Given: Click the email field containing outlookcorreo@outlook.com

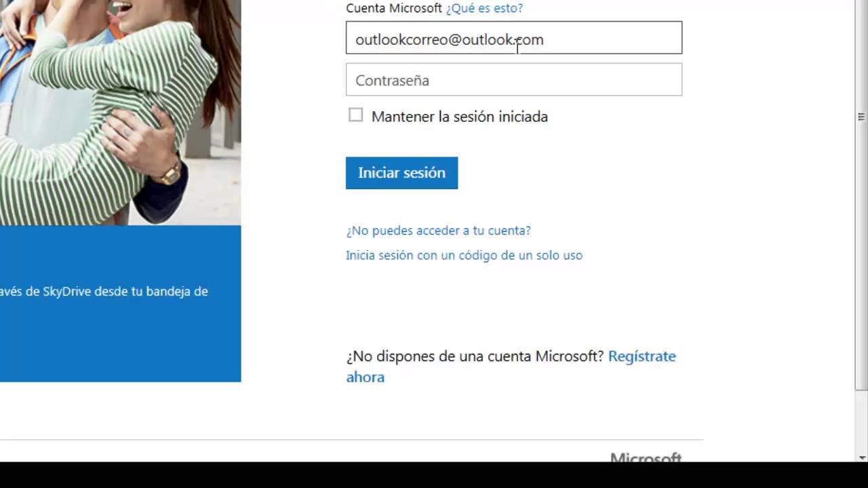Looking at the screenshot, I should pos(513,38).
